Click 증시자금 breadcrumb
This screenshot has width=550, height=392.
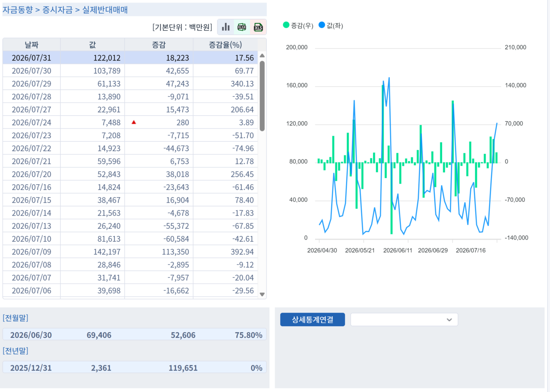click(x=58, y=9)
